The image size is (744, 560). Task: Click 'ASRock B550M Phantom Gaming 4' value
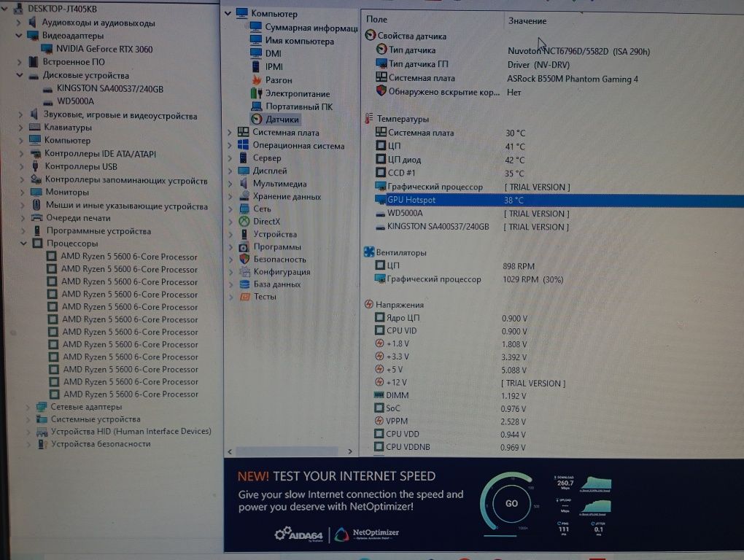tap(573, 79)
